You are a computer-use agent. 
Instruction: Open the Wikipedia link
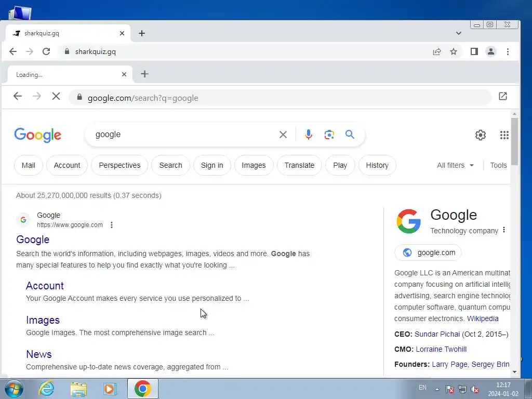tap(483, 318)
